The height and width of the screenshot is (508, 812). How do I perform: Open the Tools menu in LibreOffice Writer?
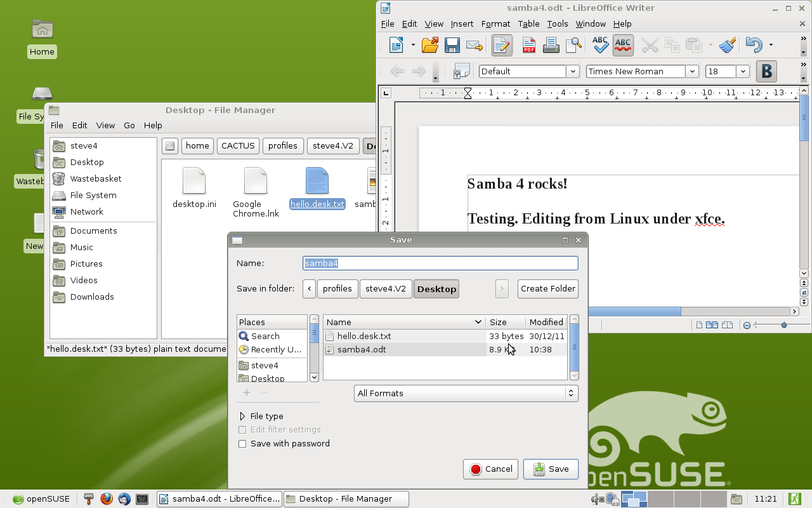(x=557, y=23)
